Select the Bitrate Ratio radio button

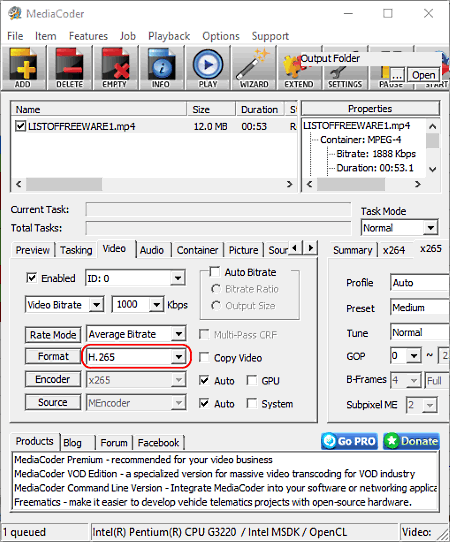pyautogui.click(x=216, y=289)
